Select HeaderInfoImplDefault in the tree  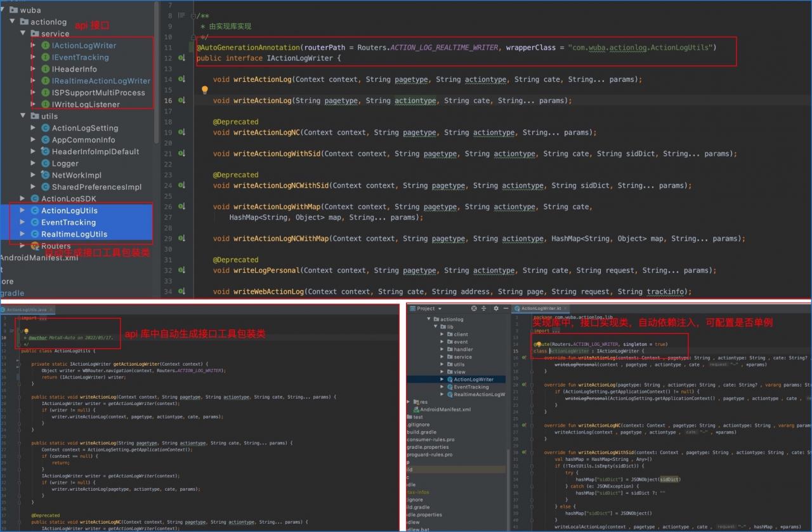tap(95, 152)
